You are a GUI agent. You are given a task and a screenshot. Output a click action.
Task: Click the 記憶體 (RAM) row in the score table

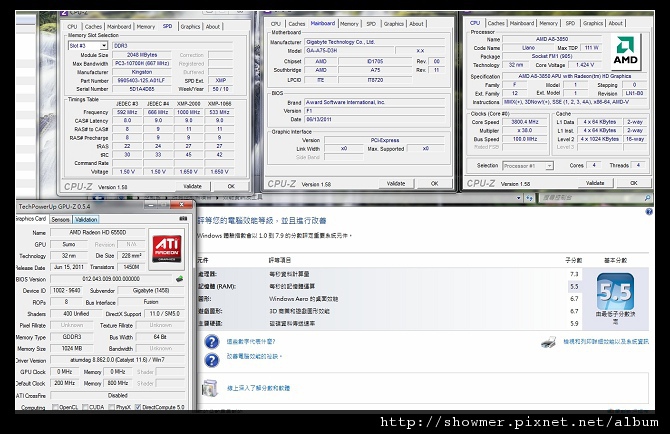[x=389, y=287]
